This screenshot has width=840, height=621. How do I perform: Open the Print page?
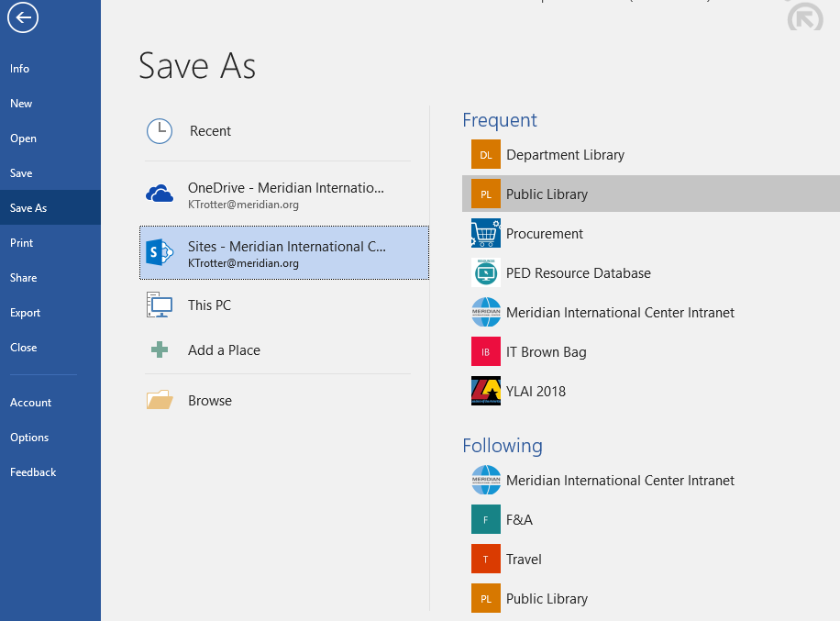pyautogui.click(x=21, y=243)
